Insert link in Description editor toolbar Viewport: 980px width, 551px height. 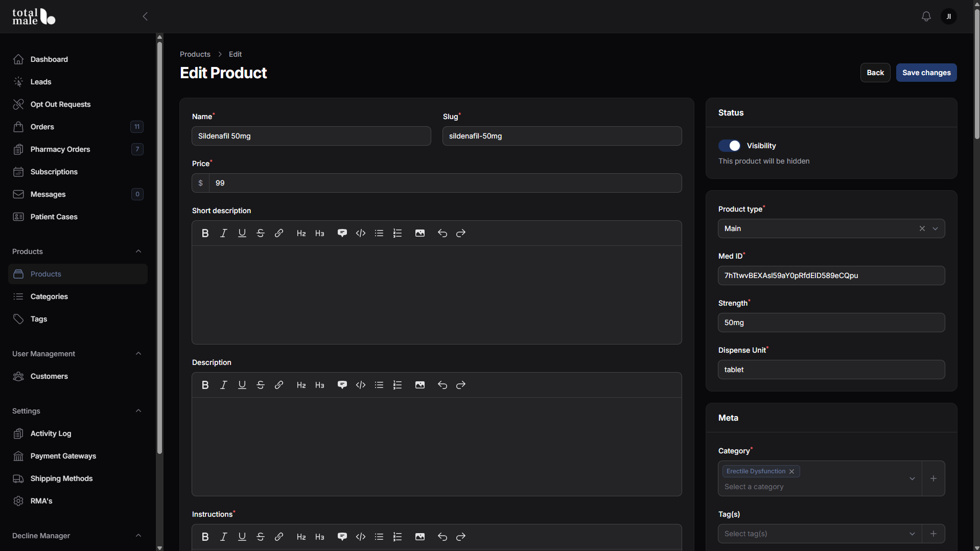[279, 385]
